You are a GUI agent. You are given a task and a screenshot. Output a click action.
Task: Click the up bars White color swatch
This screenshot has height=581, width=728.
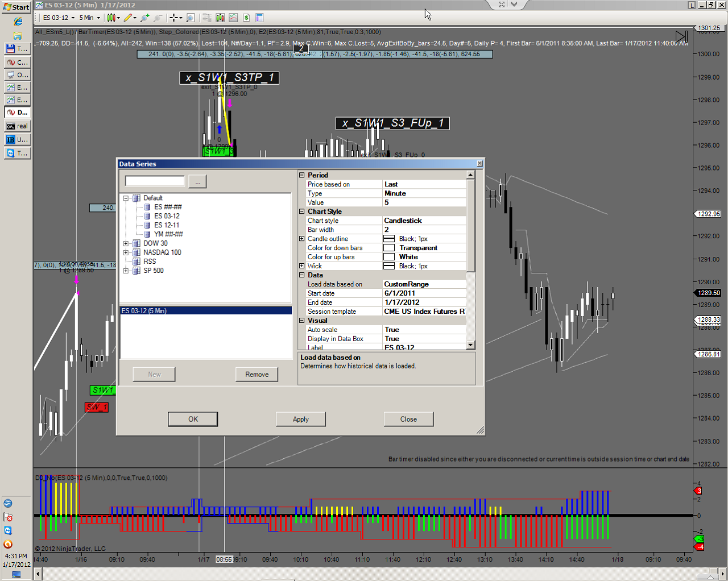pyautogui.click(x=389, y=257)
